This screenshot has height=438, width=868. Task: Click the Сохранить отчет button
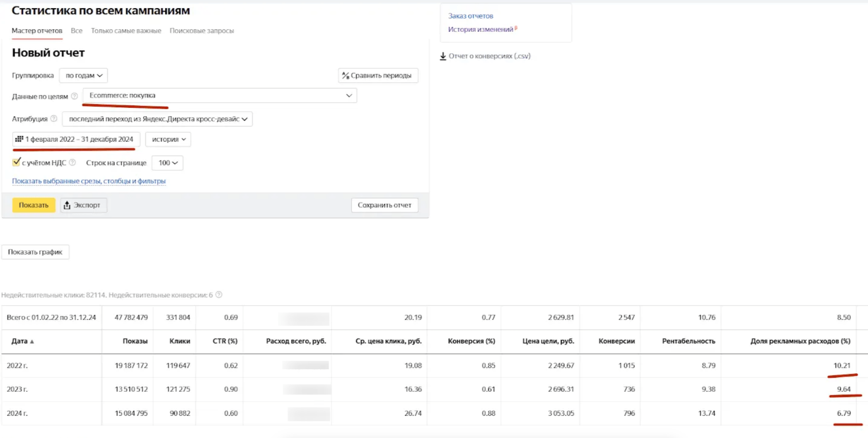pos(384,205)
